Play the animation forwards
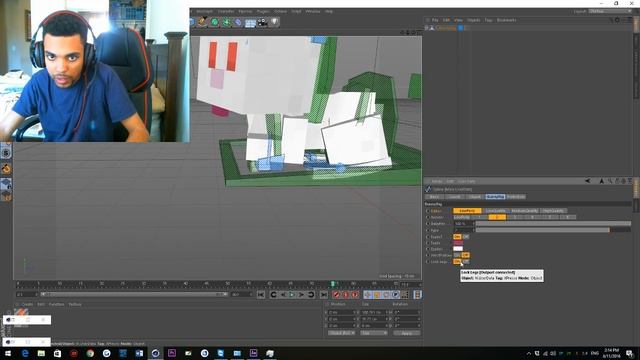Screen dimensions: 640x360 (292, 295)
